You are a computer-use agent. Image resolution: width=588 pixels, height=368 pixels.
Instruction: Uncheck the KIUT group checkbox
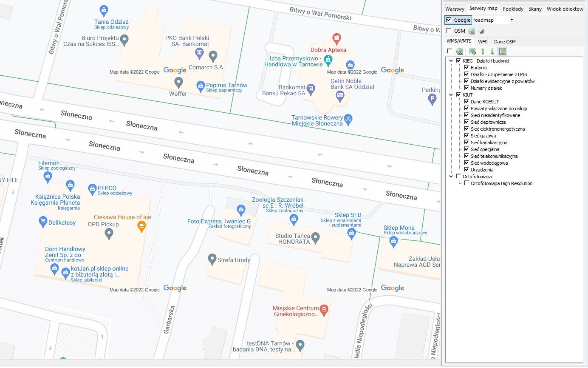click(458, 95)
